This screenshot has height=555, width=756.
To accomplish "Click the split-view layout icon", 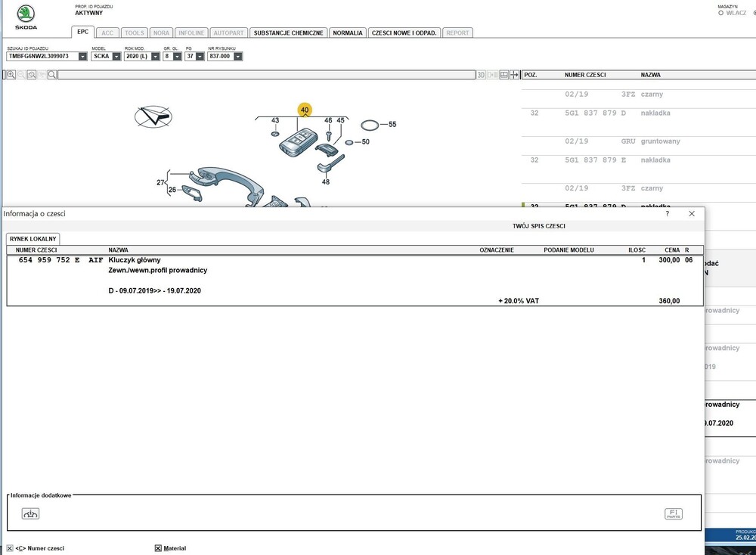I will [x=503, y=75].
